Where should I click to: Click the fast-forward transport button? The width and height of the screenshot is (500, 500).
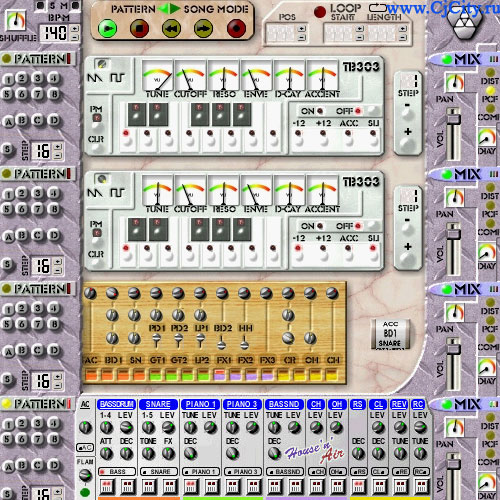203,29
